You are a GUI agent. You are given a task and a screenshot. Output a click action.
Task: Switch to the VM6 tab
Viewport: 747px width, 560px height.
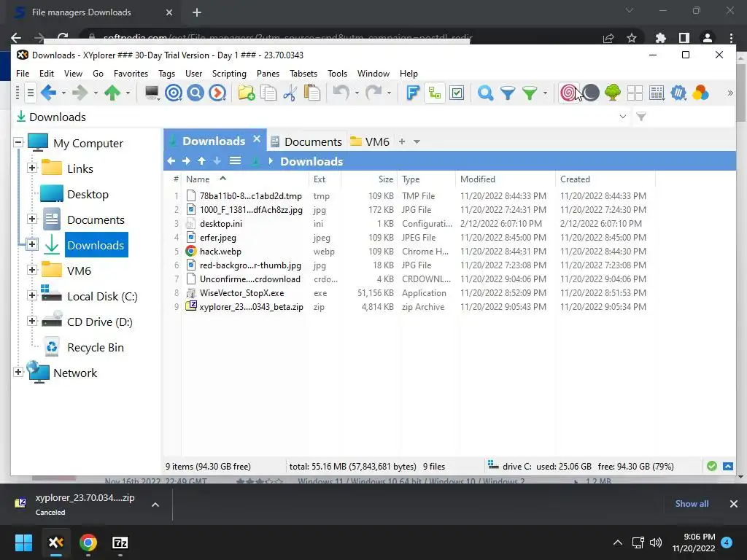(370, 142)
